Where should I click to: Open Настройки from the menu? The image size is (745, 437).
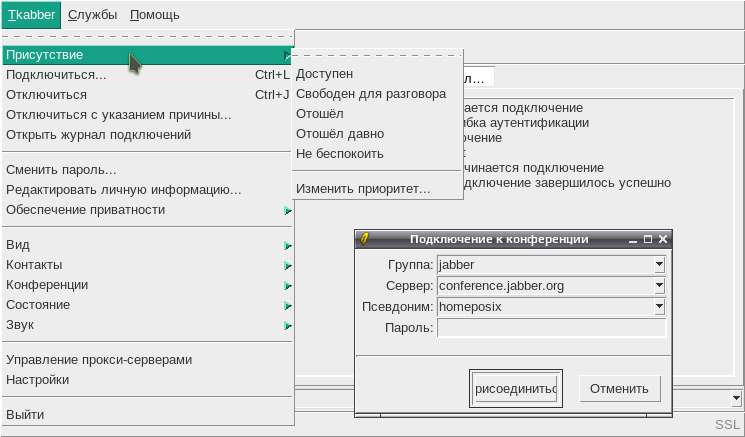[x=148, y=380]
